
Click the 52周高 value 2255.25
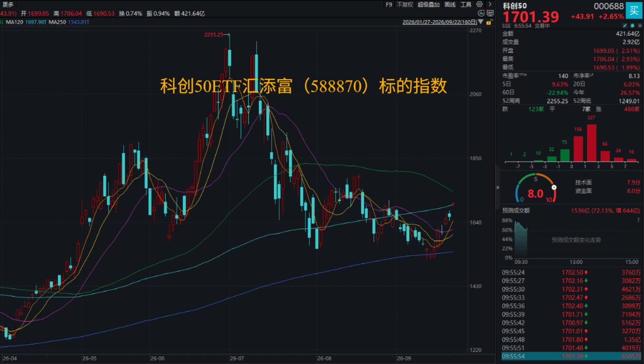(558, 101)
